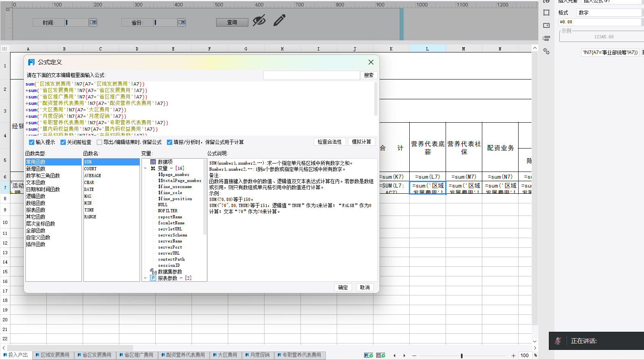Open the 配资营养代表费用 sheet tab
The image size is (644, 360).
(183, 355)
